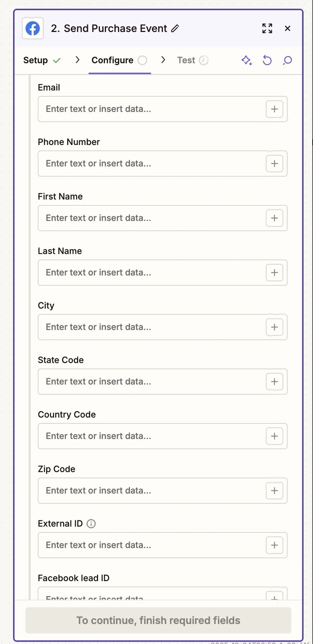Click the chevron between Setup and Configure
This screenshot has width=313, height=644.
[77, 60]
